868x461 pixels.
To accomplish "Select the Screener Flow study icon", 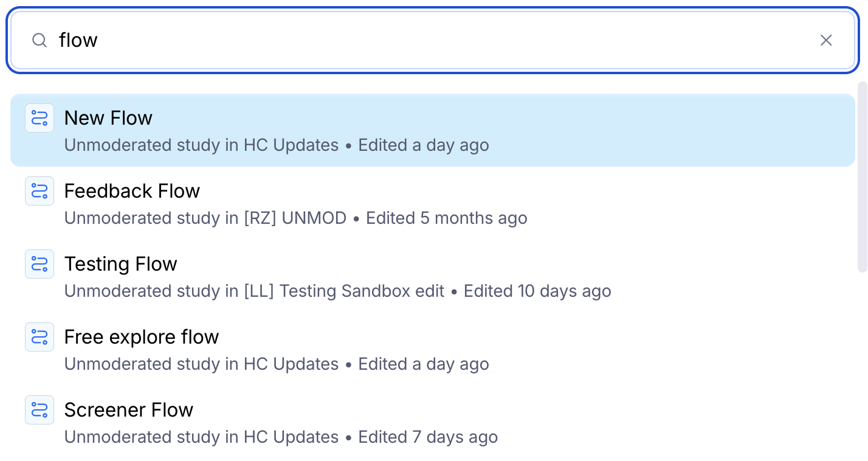I will 40,410.
